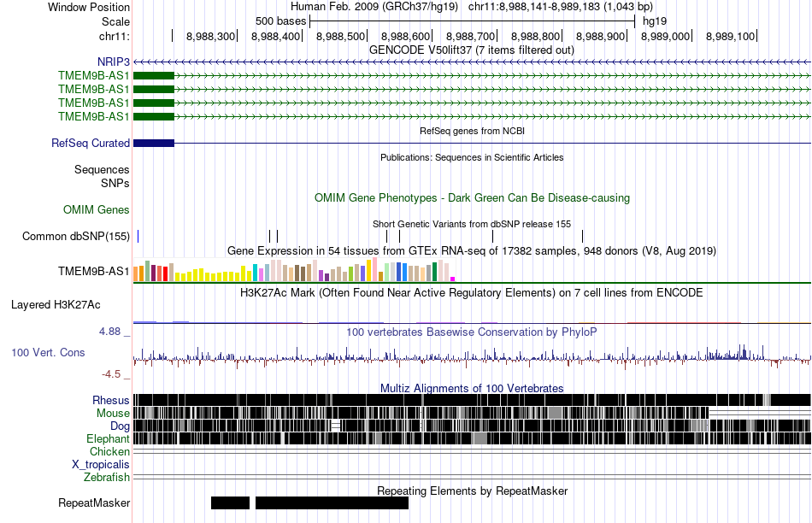Click the dark blue RefSeq Curated exon block

(154, 143)
